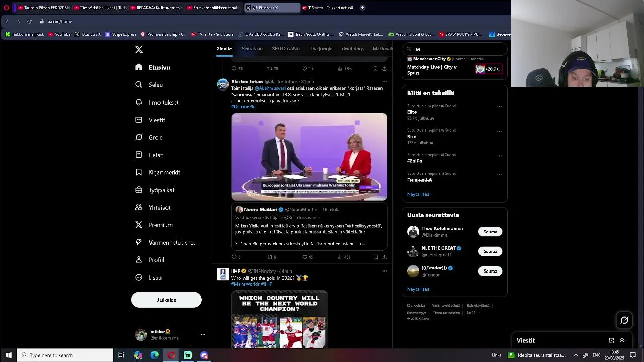Go back in the browser
The width and height of the screenshot is (644, 362).
[x=7, y=22]
